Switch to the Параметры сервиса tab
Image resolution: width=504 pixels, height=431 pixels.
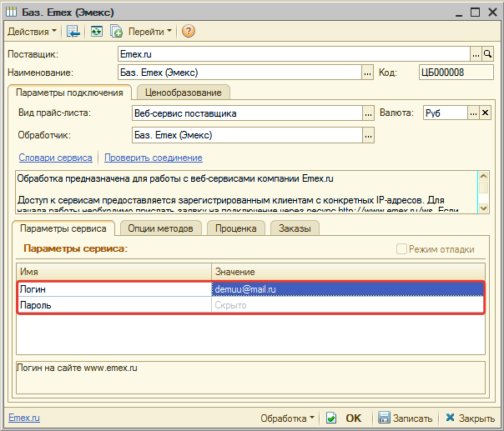(x=63, y=228)
